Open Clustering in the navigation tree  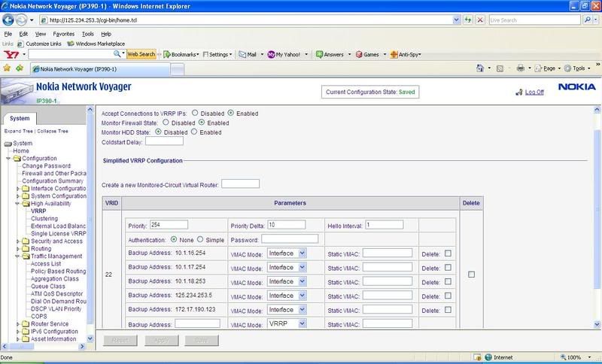pos(44,218)
